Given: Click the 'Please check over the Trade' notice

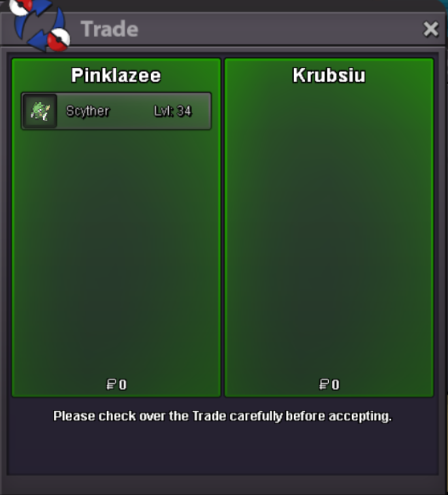Looking at the screenshot, I should click(x=222, y=416).
